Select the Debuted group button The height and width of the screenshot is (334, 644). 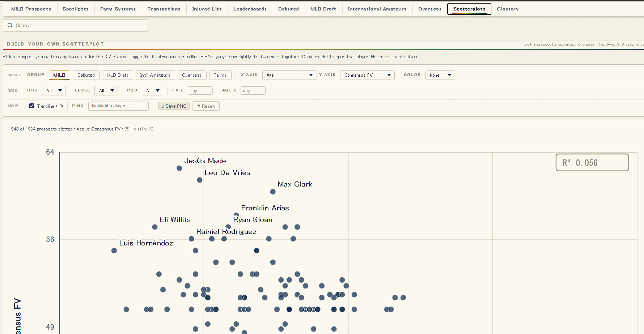[86, 75]
